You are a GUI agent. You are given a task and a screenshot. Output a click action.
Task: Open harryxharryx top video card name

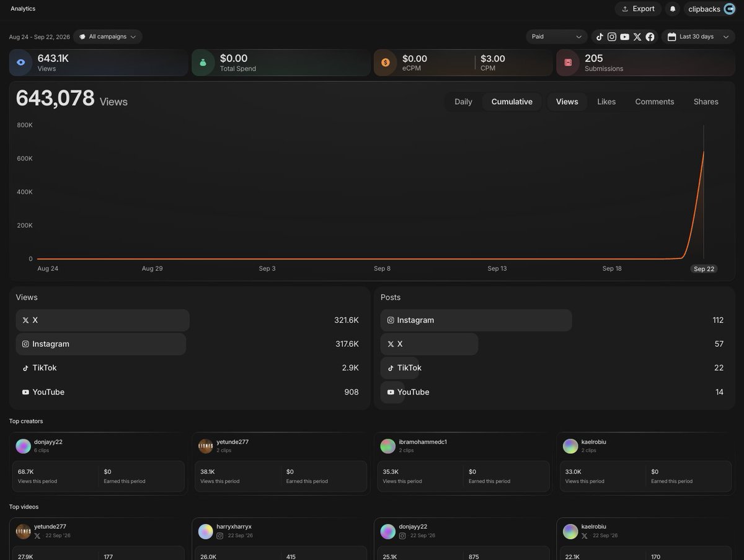click(234, 527)
